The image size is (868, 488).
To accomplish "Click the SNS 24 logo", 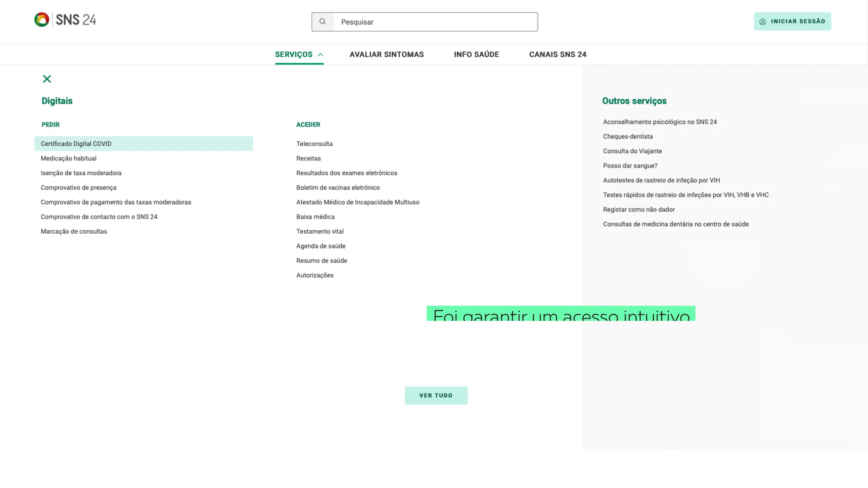I will point(65,20).
